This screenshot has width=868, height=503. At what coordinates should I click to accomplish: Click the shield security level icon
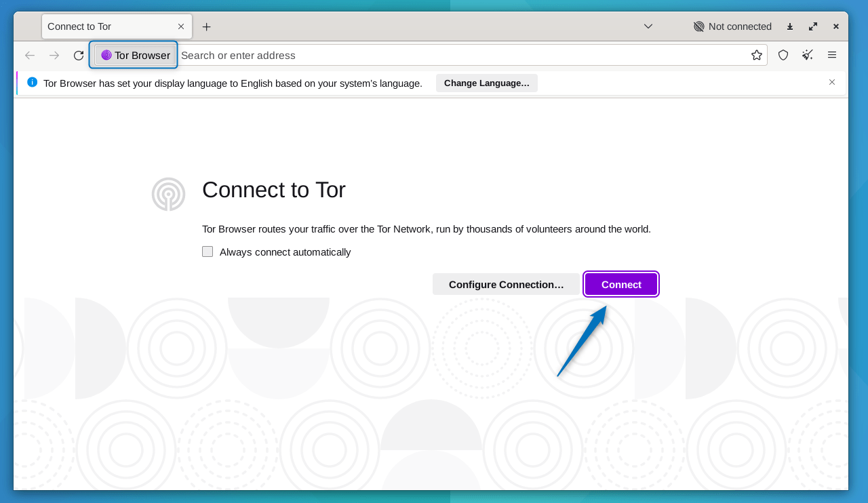(783, 55)
